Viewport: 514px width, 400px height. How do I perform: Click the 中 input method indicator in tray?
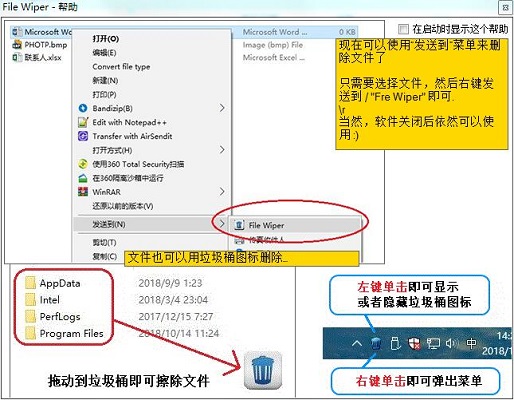point(471,343)
